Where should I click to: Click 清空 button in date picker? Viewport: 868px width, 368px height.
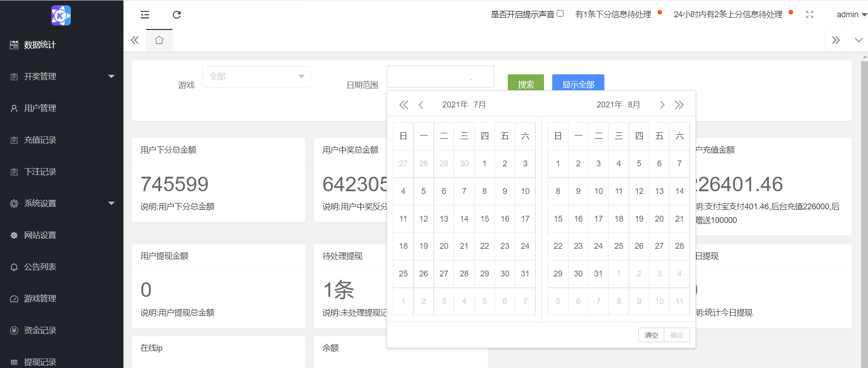pos(651,335)
